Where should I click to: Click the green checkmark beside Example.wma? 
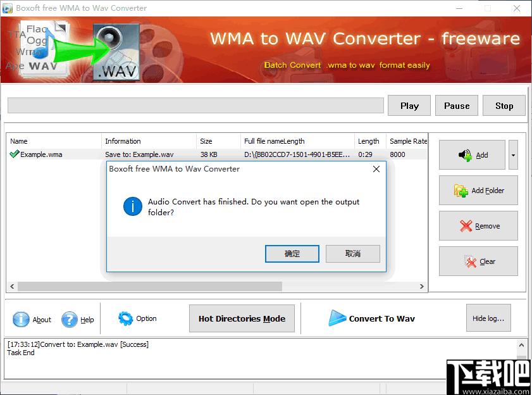click(15, 154)
